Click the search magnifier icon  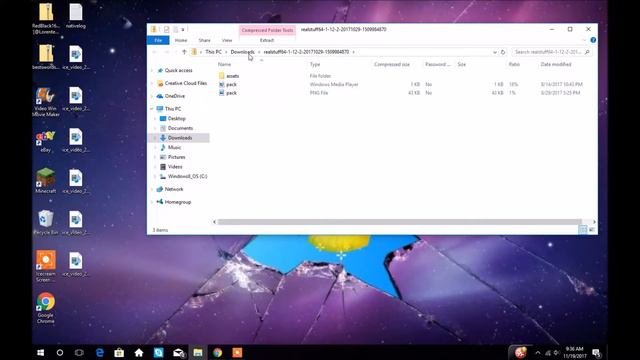click(x=587, y=52)
